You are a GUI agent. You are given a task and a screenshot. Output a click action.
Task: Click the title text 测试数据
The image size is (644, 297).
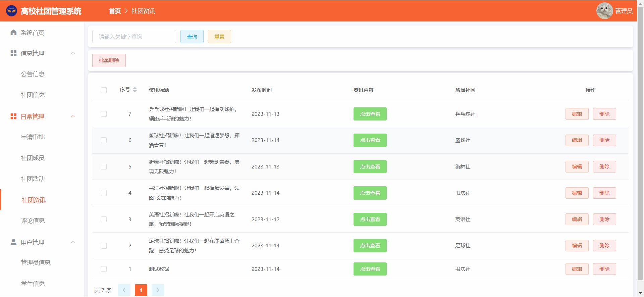click(159, 269)
